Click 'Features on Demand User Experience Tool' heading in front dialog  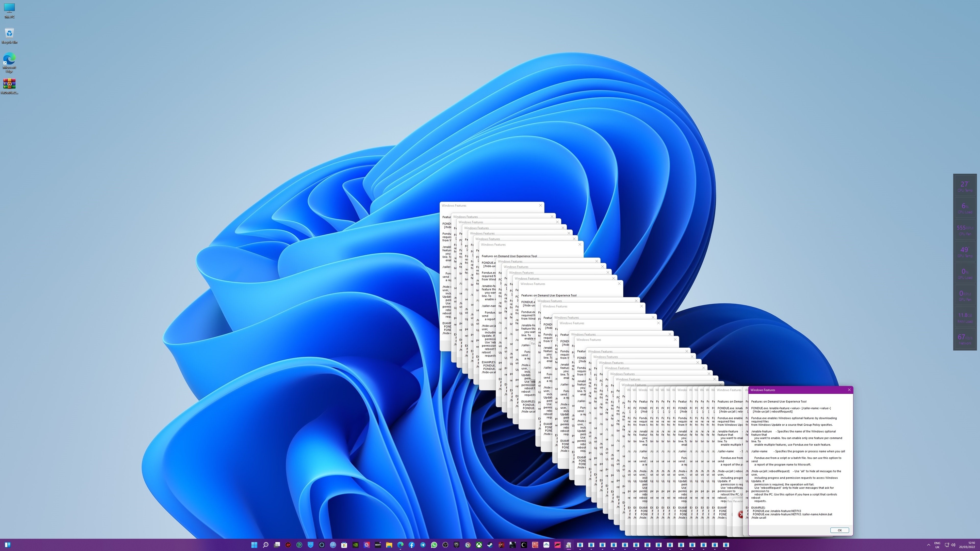pos(778,401)
